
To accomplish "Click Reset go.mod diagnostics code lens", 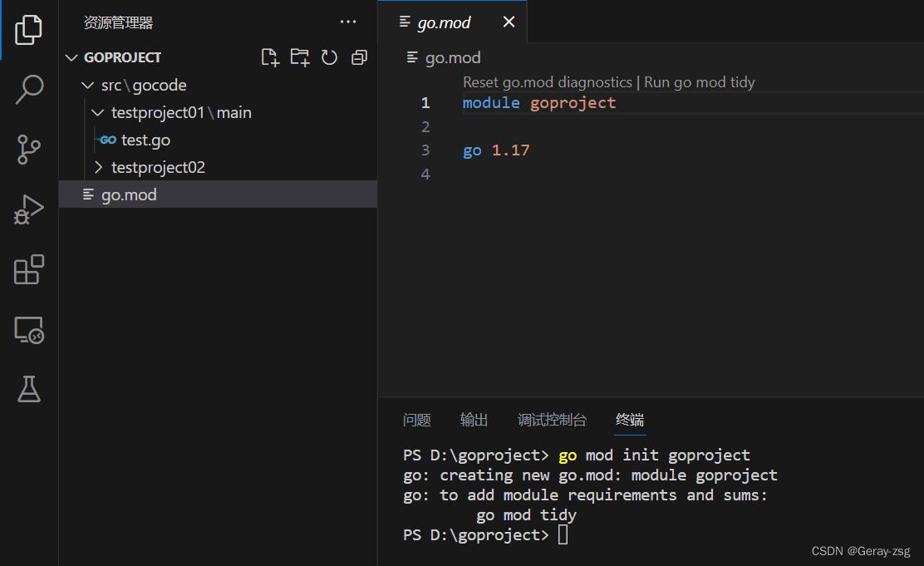I will coord(548,82).
